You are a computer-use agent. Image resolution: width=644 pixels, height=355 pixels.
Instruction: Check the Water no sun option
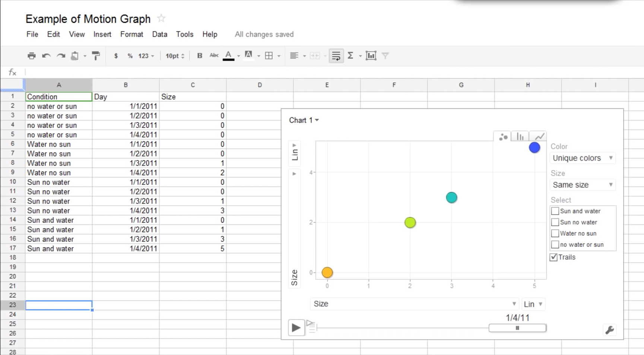(x=555, y=233)
